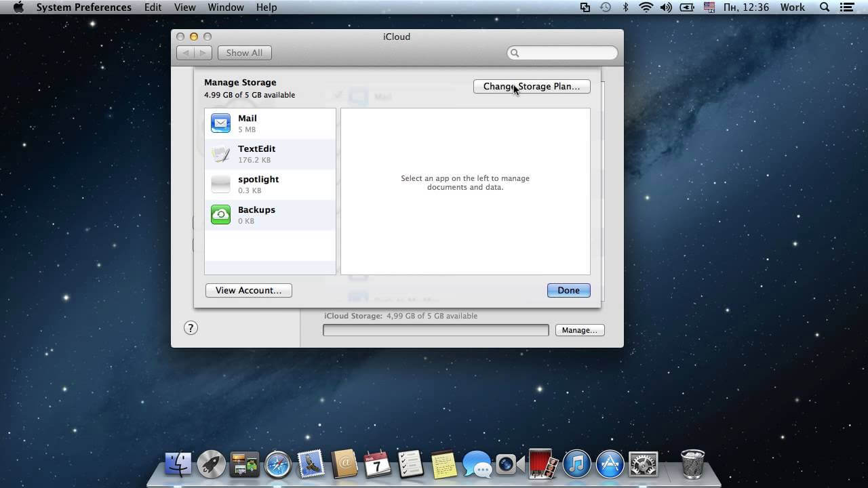Open the Help menu

[267, 7]
